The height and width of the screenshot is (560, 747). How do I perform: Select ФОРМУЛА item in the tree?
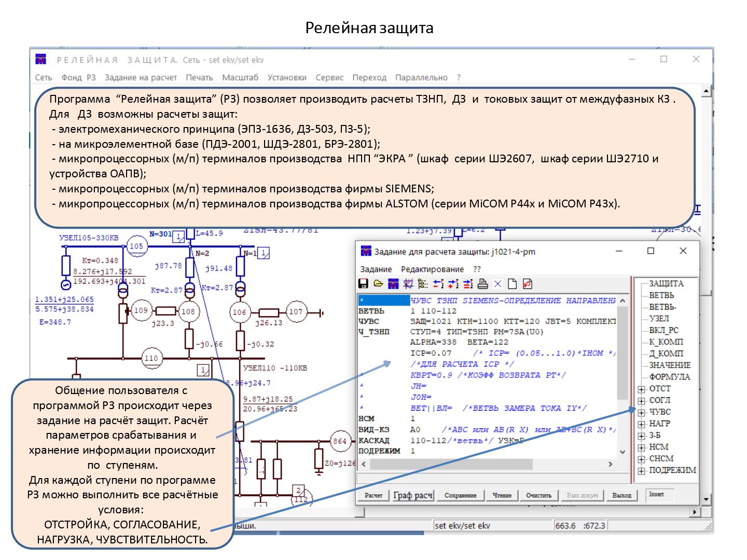[669, 377]
